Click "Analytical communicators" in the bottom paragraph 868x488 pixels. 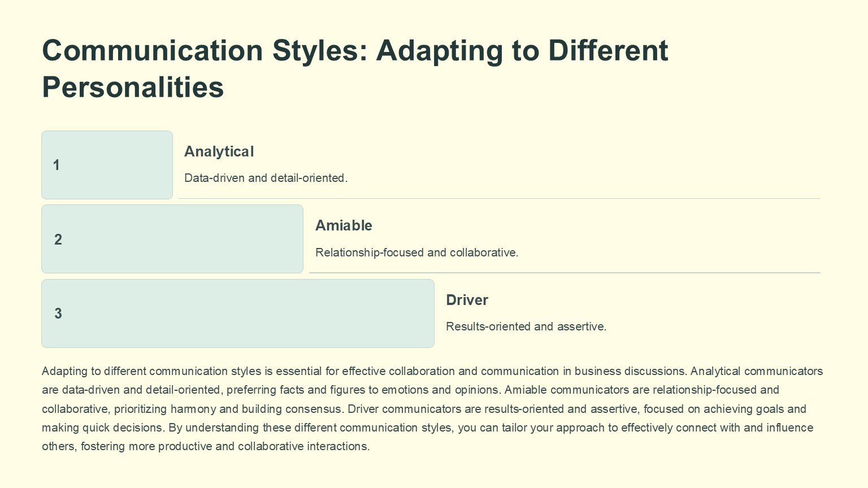756,371
